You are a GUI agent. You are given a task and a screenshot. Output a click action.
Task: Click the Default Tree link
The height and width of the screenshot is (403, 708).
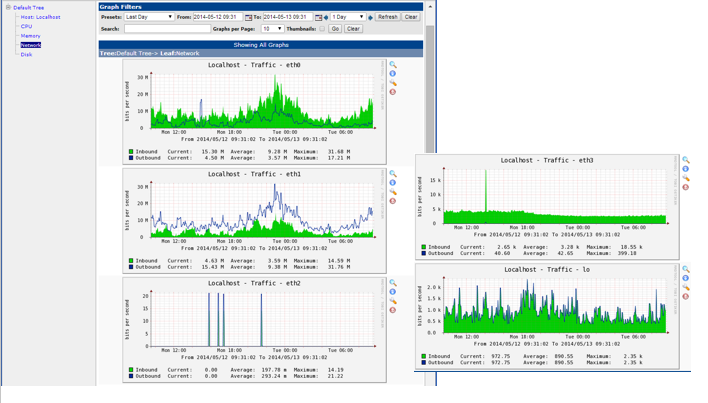point(28,8)
